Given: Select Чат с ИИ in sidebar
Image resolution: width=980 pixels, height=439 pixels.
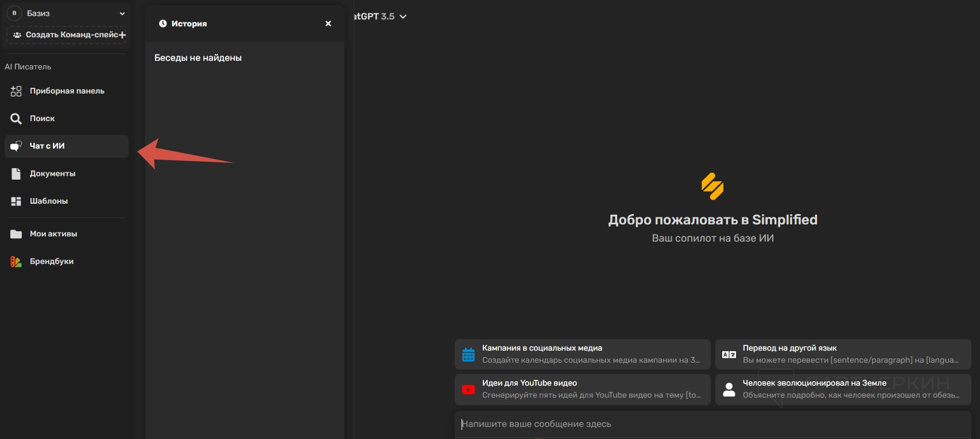Looking at the screenshot, I should click(x=67, y=146).
